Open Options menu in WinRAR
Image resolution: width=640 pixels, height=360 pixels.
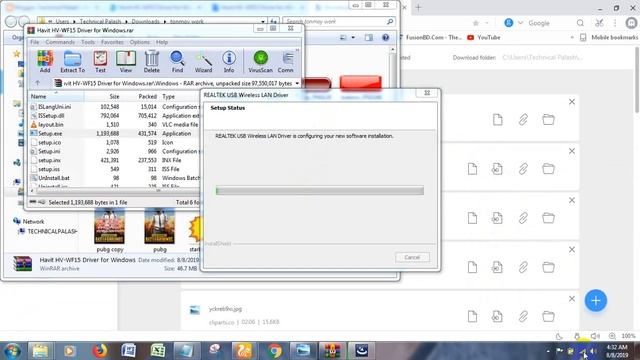(140, 42)
